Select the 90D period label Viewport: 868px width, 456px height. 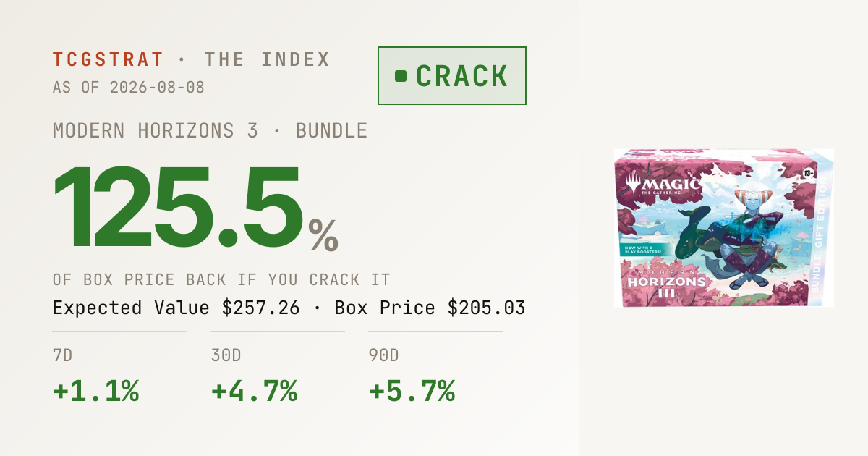coord(384,356)
